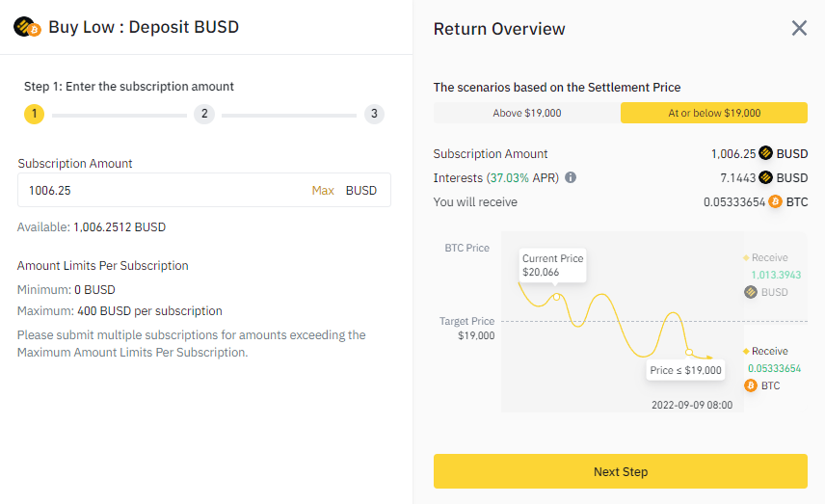This screenshot has width=825, height=504.
Task: Click step 3 circle in progress indicator
Action: tap(374, 115)
